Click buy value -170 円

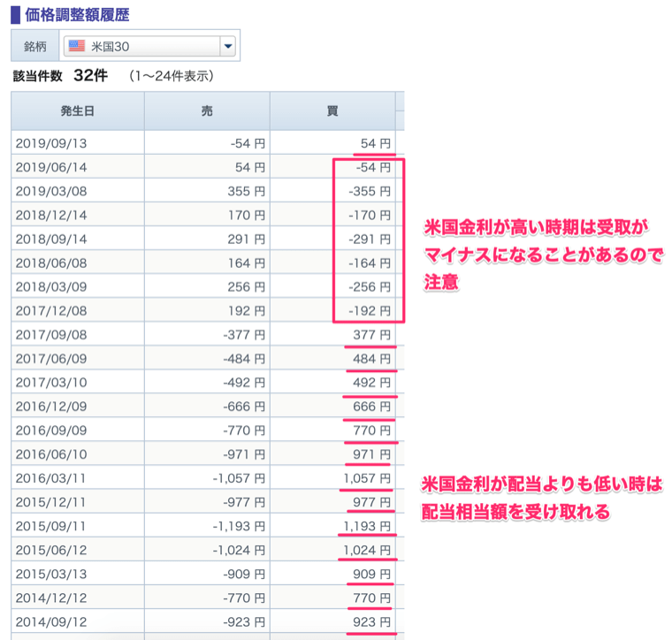[370, 215]
